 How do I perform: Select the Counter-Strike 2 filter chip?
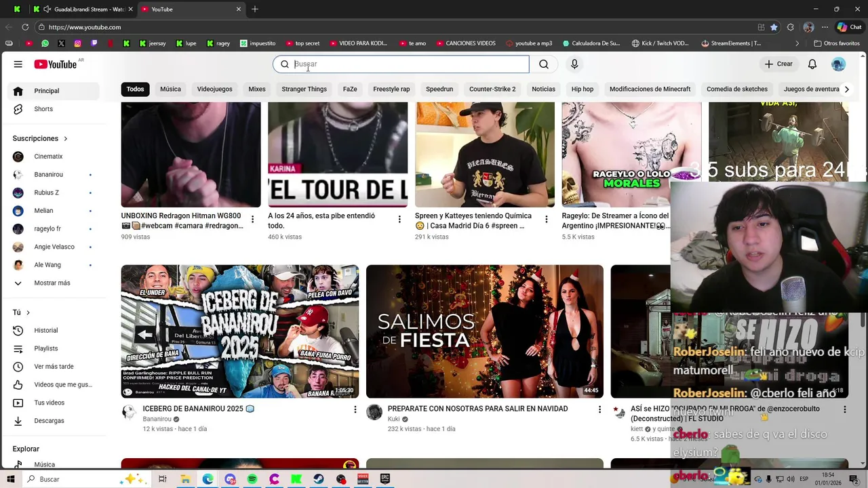pyautogui.click(x=492, y=89)
